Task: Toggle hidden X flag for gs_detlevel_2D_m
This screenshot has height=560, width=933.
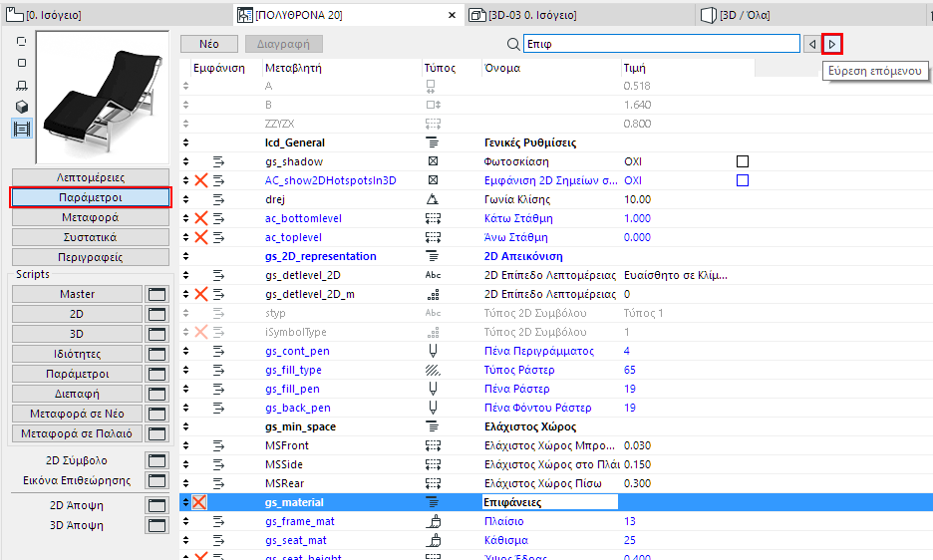Action: (201, 294)
